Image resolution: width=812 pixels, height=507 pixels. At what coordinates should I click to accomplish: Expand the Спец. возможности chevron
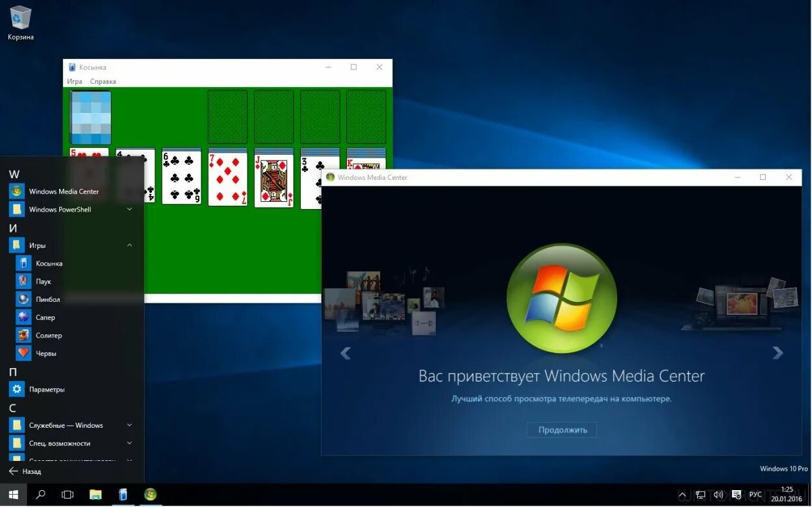pos(129,443)
